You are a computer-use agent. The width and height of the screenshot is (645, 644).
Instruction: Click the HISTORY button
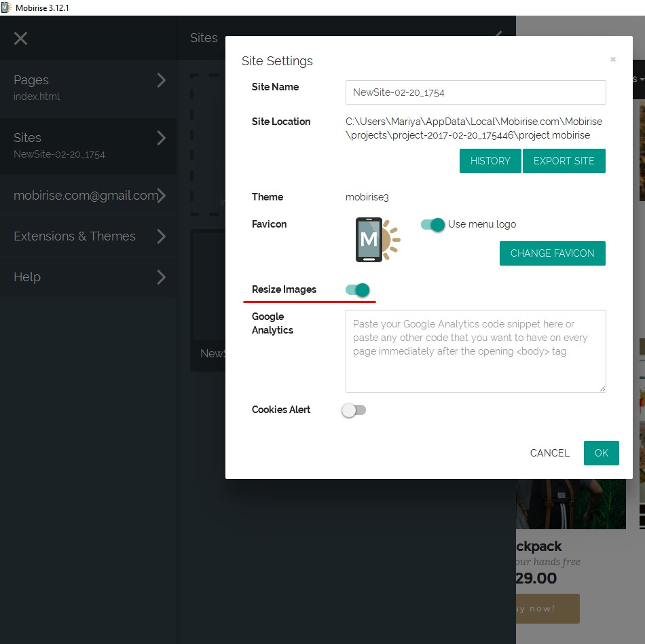pyautogui.click(x=490, y=161)
